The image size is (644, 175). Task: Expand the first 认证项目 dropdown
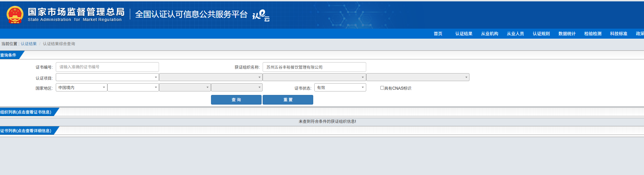[x=107, y=77]
